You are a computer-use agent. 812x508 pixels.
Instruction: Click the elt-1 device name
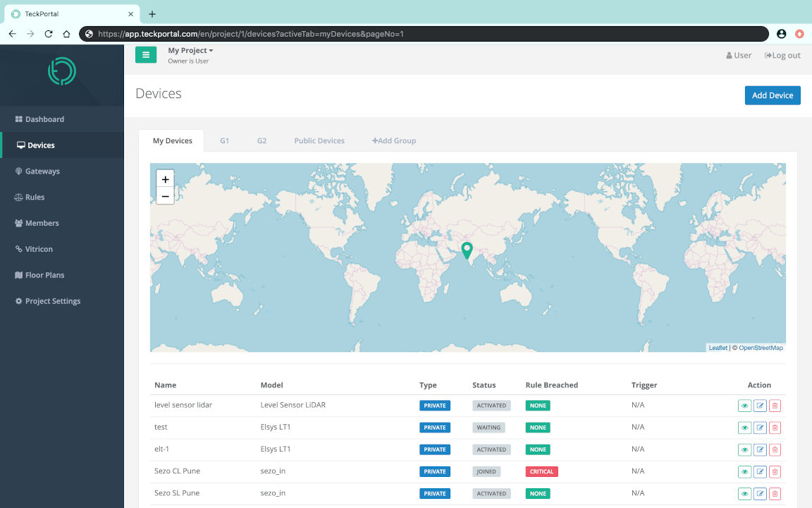(161, 449)
